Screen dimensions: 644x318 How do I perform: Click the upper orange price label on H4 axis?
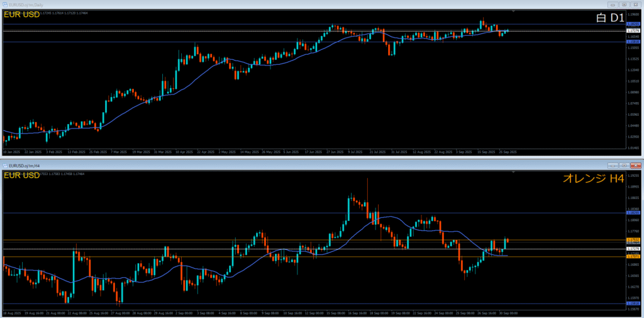(x=633, y=241)
